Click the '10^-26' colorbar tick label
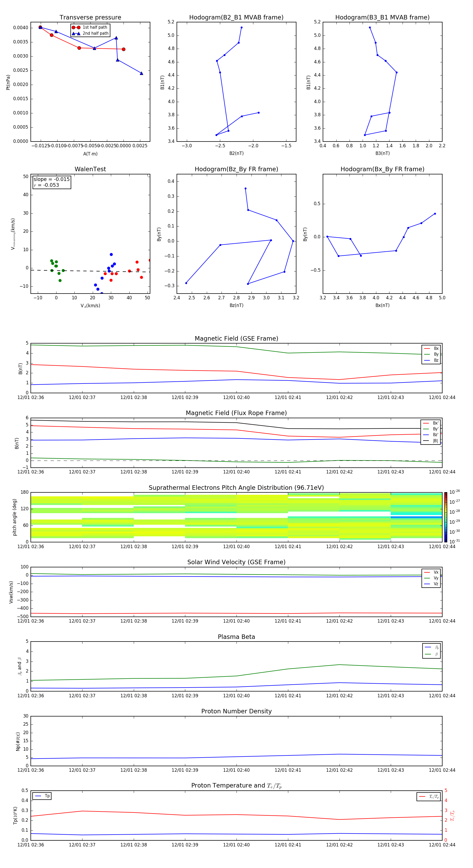The image size is (473, 868). point(455,492)
